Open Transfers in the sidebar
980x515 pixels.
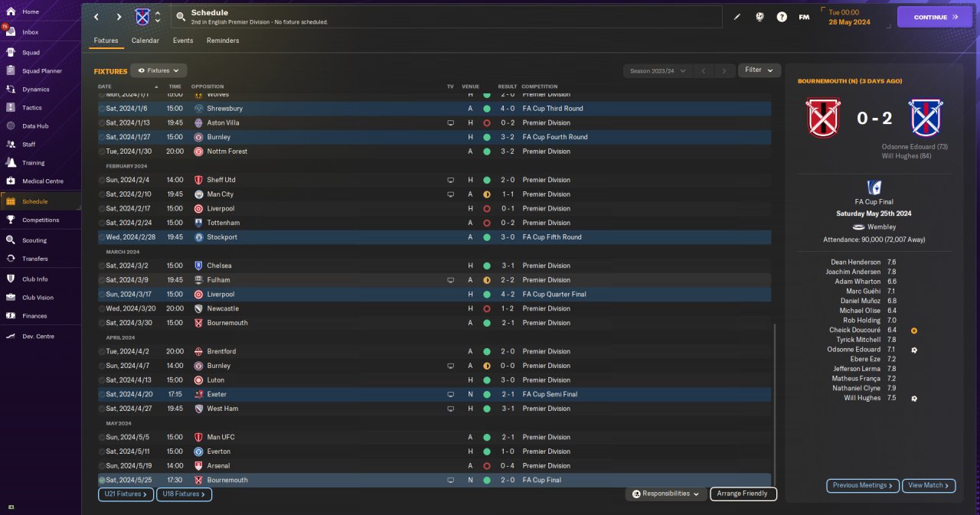(34, 259)
